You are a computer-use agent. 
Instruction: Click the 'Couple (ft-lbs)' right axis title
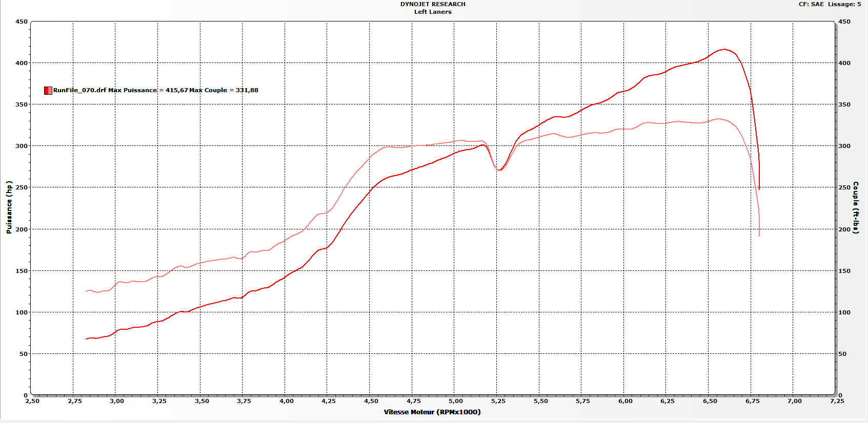coord(856,207)
